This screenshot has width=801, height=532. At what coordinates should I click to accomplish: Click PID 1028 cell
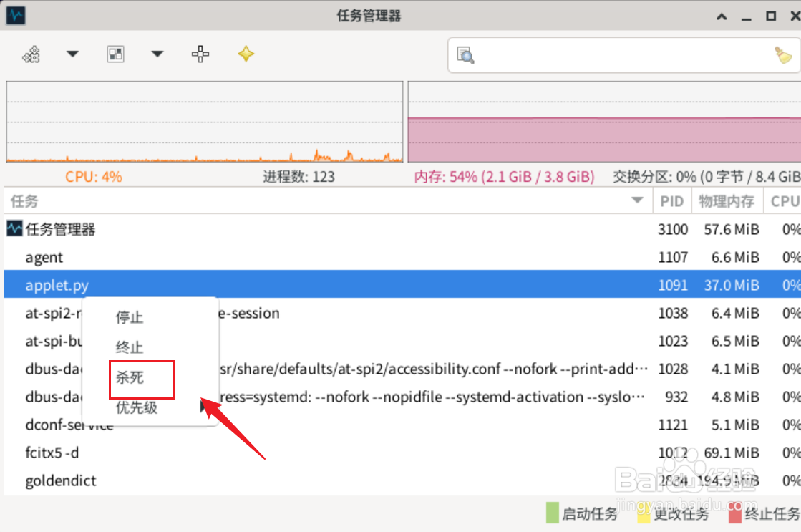673,369
